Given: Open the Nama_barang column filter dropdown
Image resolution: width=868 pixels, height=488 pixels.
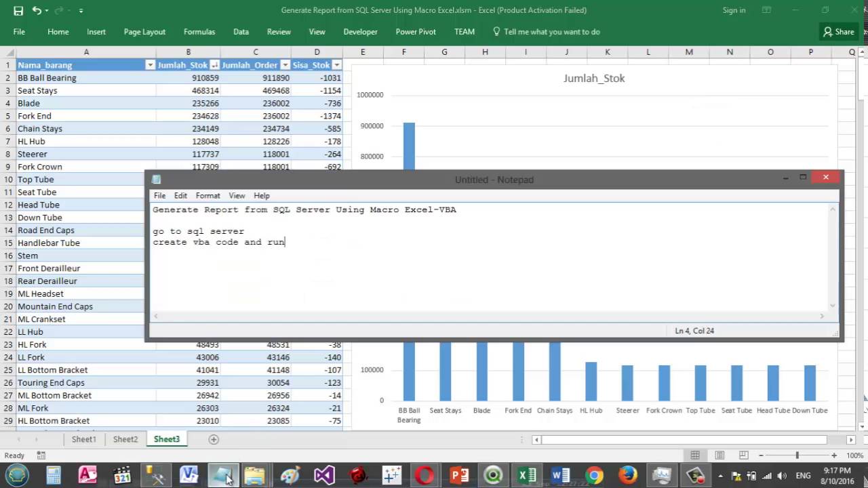Looking at the screenshot, I should coord(150,65).
